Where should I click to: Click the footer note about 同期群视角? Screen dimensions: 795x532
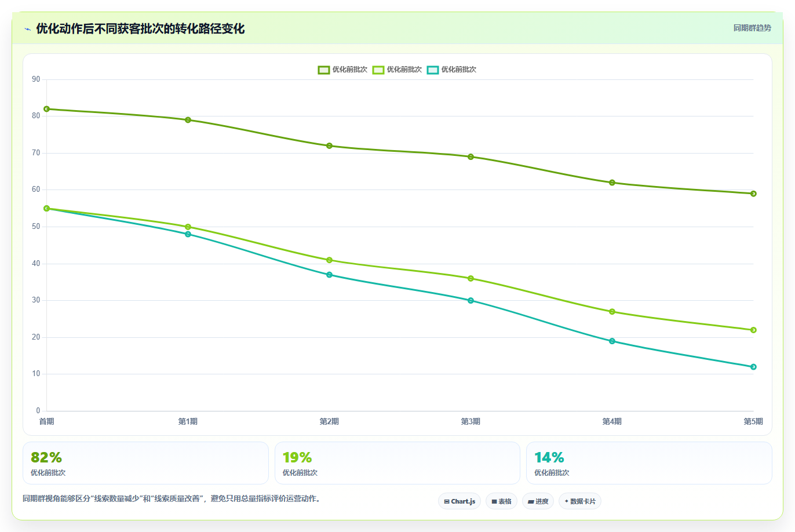172,498
